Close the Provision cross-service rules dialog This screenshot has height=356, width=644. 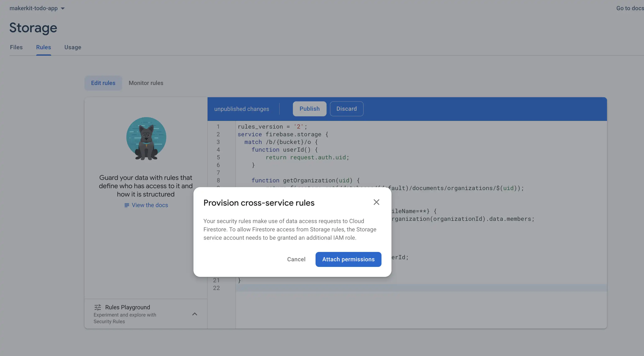click(x=376, y=202)
